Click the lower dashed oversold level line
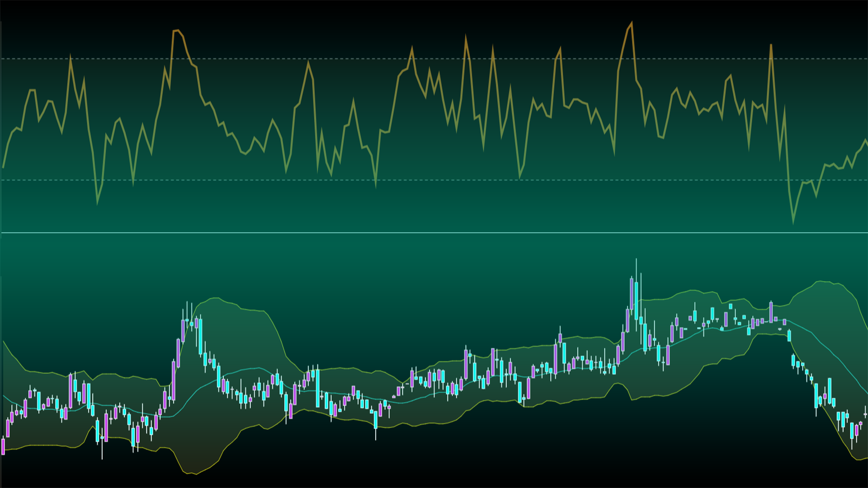Image resolution: width=868 pixels, height=488 pixels. pyautogui.click(x=434, y=180)
